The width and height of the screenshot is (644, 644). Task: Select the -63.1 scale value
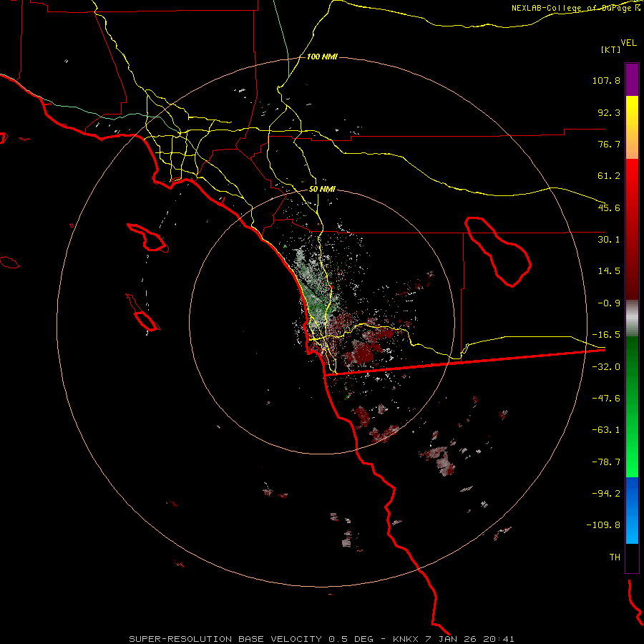(x=606, y=430)
